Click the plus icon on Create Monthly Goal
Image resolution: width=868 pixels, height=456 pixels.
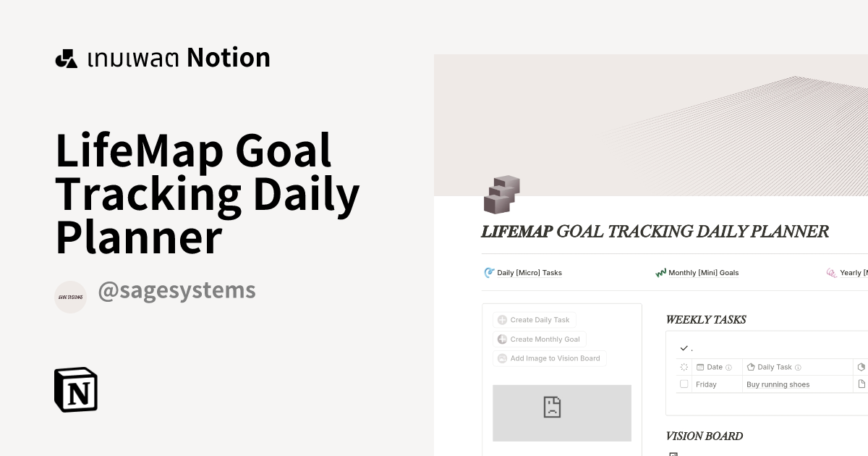click(x=501, y=339)
